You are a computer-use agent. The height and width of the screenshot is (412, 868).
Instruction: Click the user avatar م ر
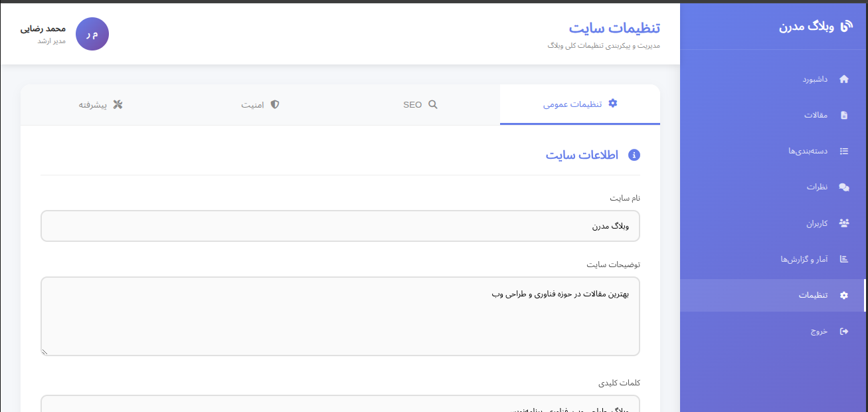[92, 35]
